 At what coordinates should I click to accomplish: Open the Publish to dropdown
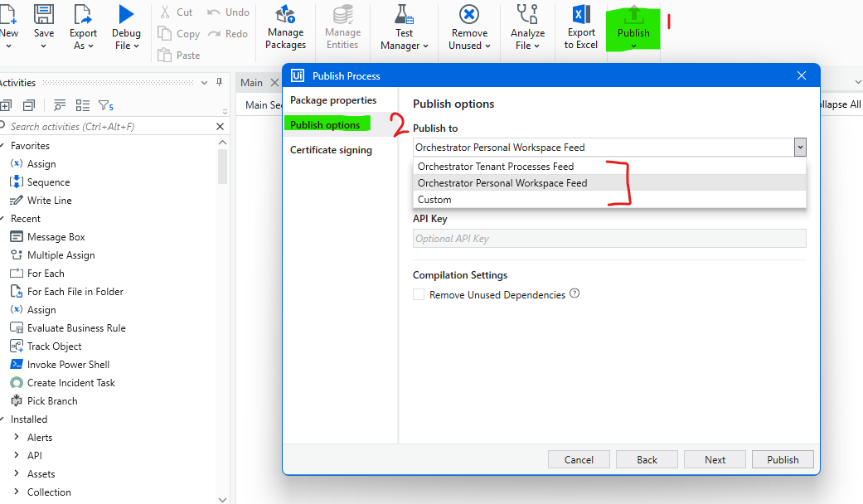coord(800,147)
